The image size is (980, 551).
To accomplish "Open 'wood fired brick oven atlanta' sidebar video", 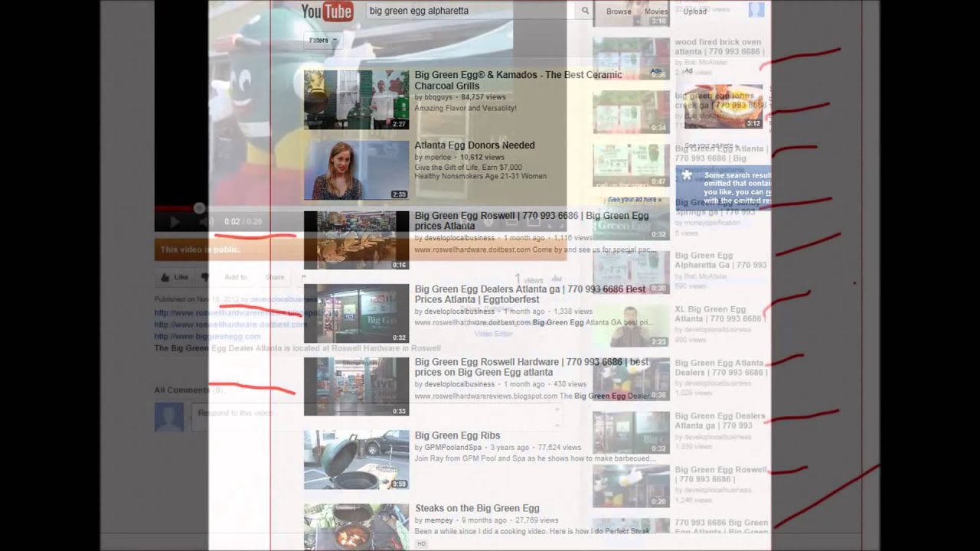I will [719, 47].
